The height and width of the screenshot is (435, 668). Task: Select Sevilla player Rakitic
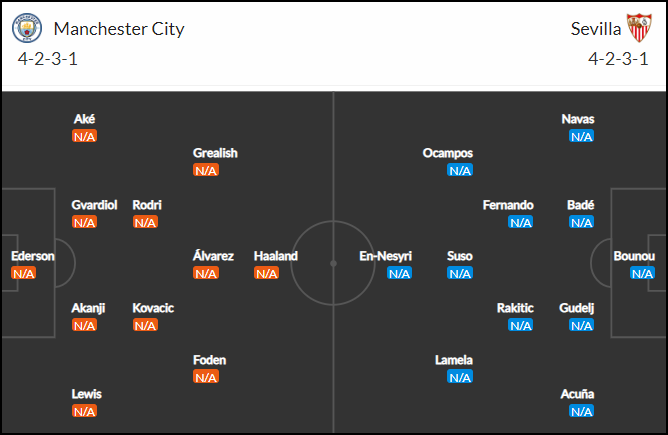point(515,308)
